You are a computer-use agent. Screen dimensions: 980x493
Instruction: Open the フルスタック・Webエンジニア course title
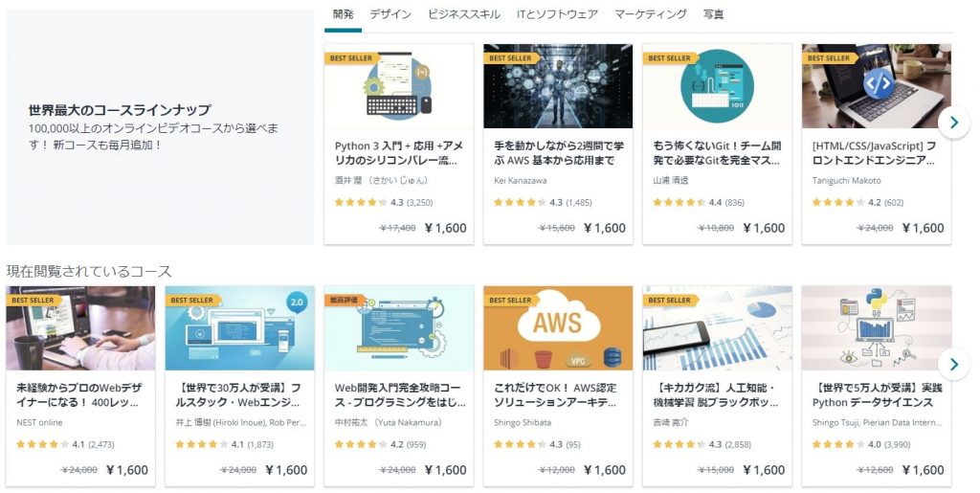point(238,395)
